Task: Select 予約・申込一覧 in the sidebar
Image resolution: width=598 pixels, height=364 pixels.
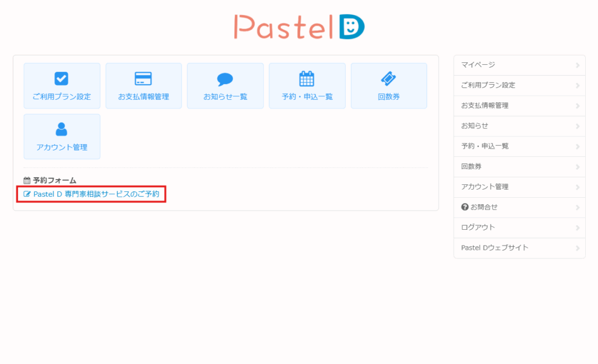Action: click(x=485, y=146)
